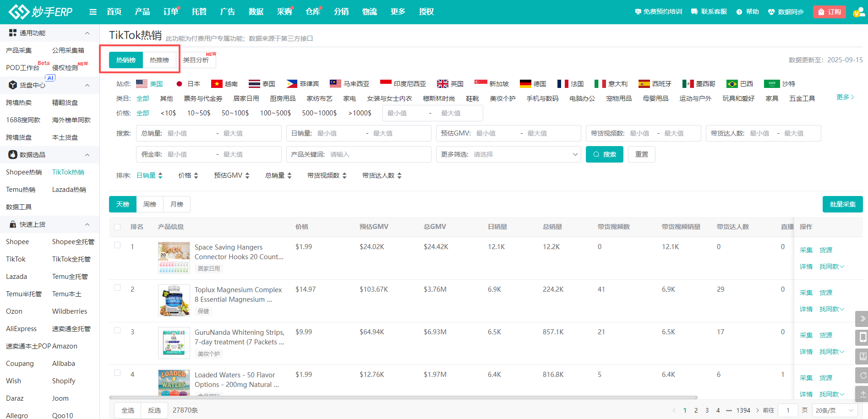This screenshot has height=419, width=868.
Task: Click the 产品关键词 input field
Action: 359,154
